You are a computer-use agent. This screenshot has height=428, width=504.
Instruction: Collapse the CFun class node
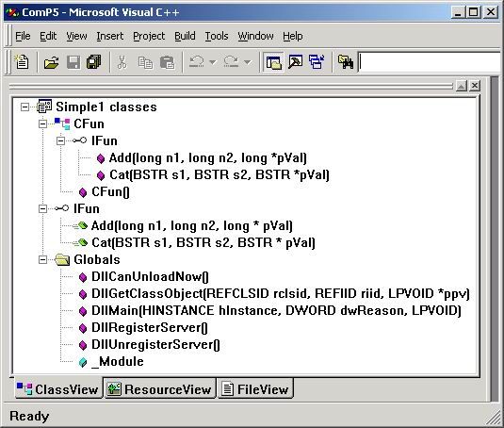(42, 123)
